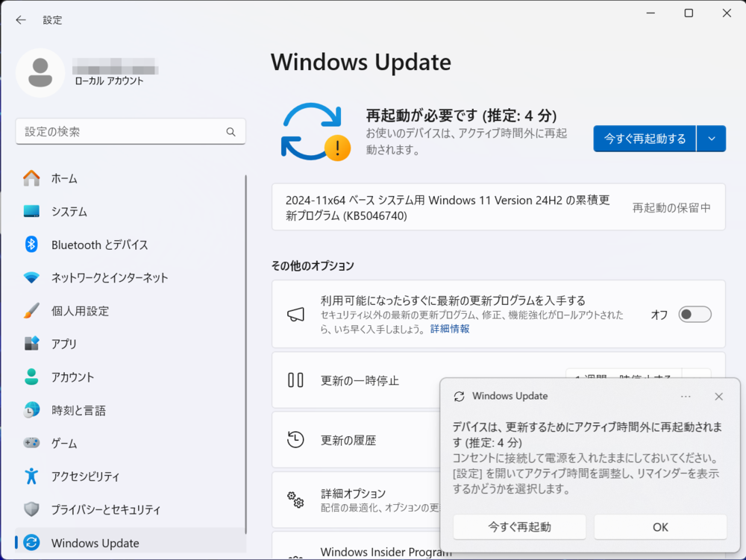Open 個人用設定 settings page
Viewport: 746px width, 560px height.
click(x=131, y=310)
